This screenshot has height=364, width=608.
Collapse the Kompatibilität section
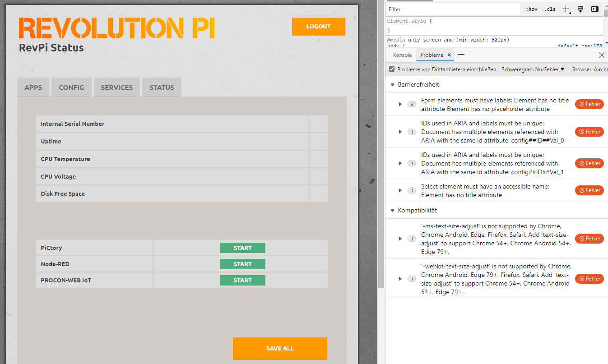[x=392, y=210]
